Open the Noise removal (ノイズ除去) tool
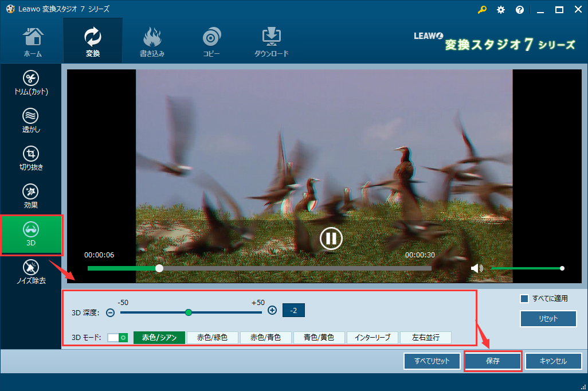 [30, 272]
